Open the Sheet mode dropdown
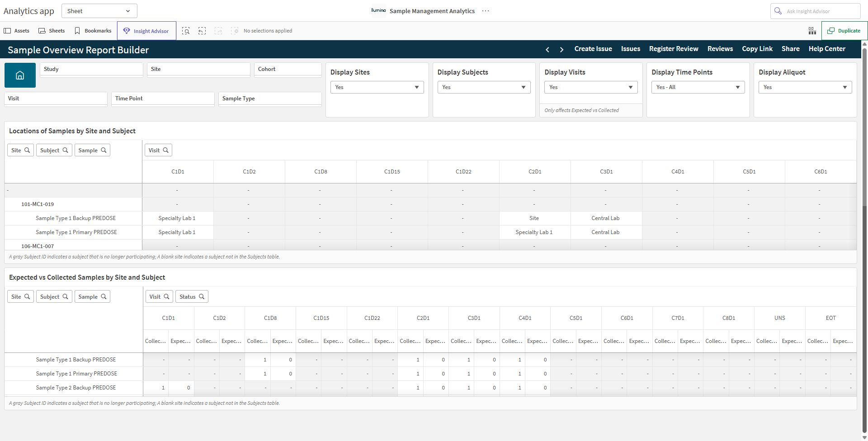Viewport: 868px width, 441px height. (x=99, y=11)
